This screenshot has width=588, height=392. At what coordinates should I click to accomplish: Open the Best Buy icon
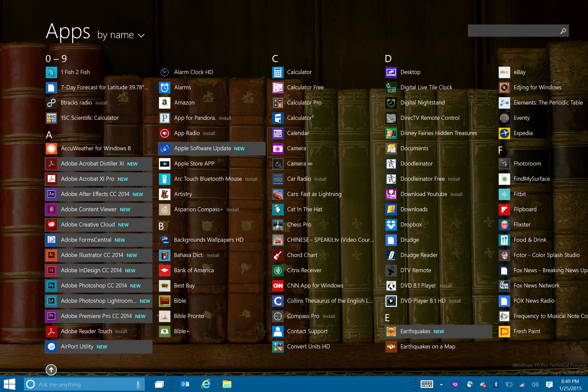(x=165, y=286)
